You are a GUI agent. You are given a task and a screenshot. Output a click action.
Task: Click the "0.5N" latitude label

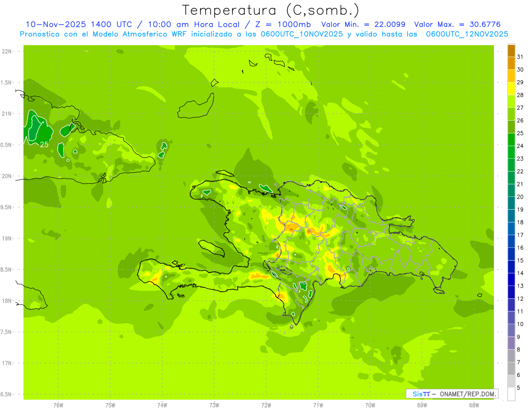point(6,145)
